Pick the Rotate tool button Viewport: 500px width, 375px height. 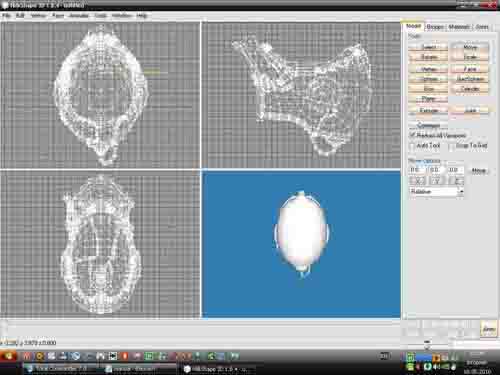point(428,57)
